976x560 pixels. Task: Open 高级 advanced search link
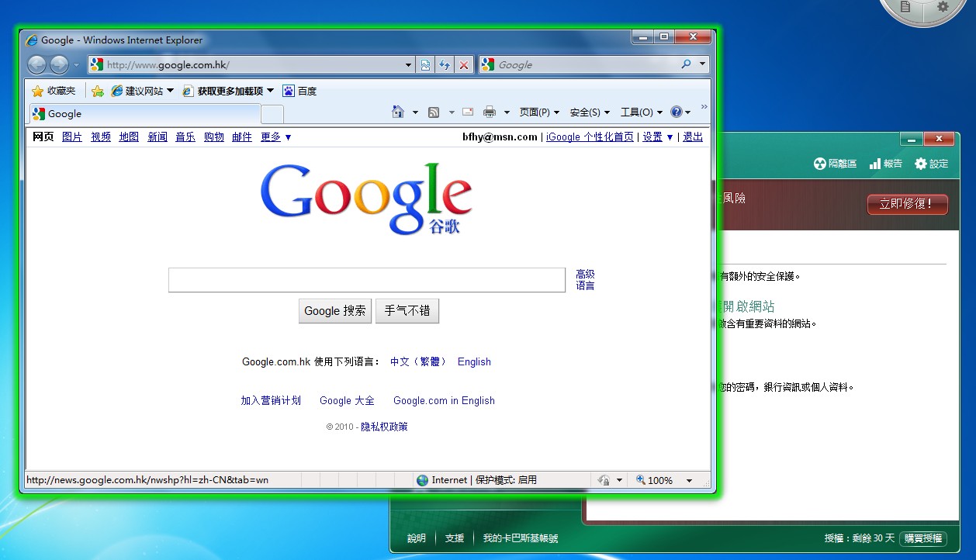tap(585, 274)
